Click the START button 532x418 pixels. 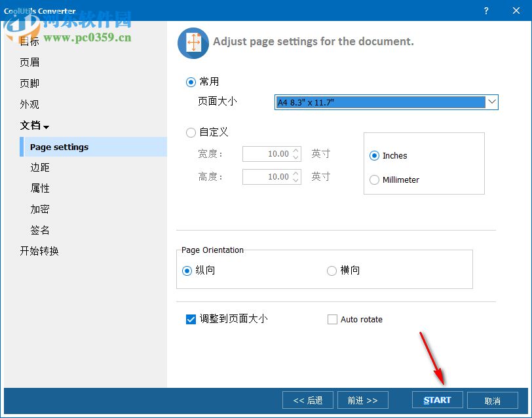(x=436, y=400)
